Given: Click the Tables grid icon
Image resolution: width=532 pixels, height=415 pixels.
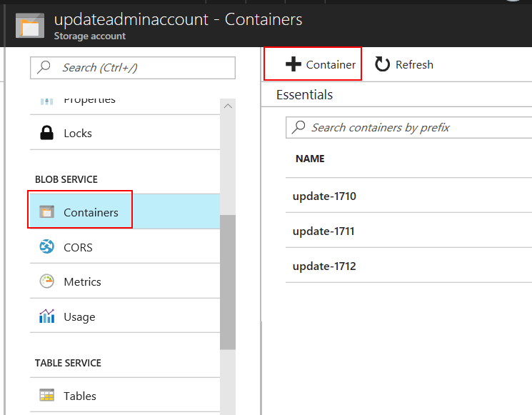Looking at the screenshot, I should tap(47, 395).
